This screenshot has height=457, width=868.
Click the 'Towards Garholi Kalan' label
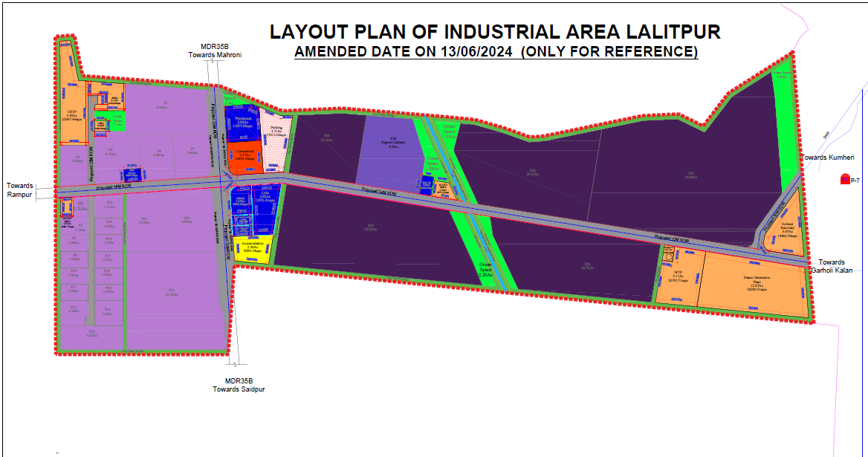tap(832, 266)
